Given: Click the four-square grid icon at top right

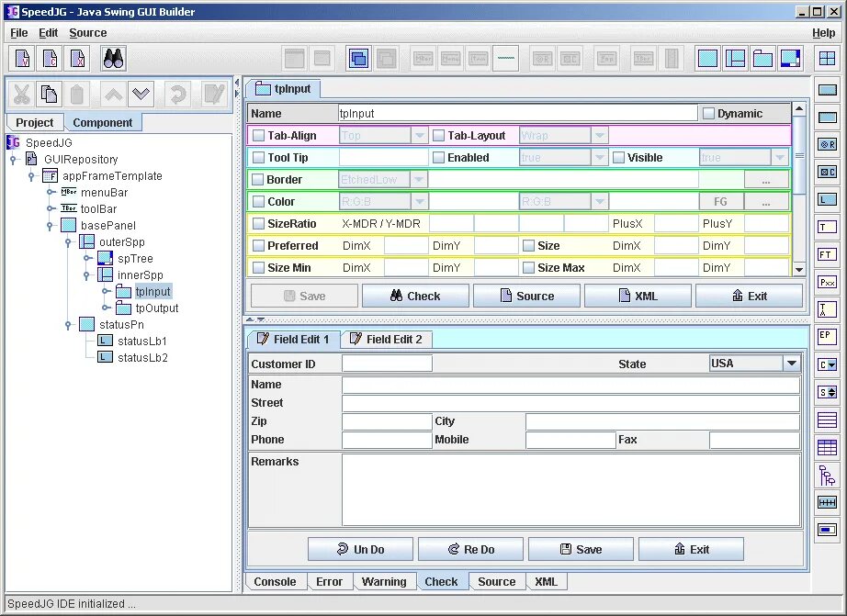Looking at the screenshot, I should point(827,59).
